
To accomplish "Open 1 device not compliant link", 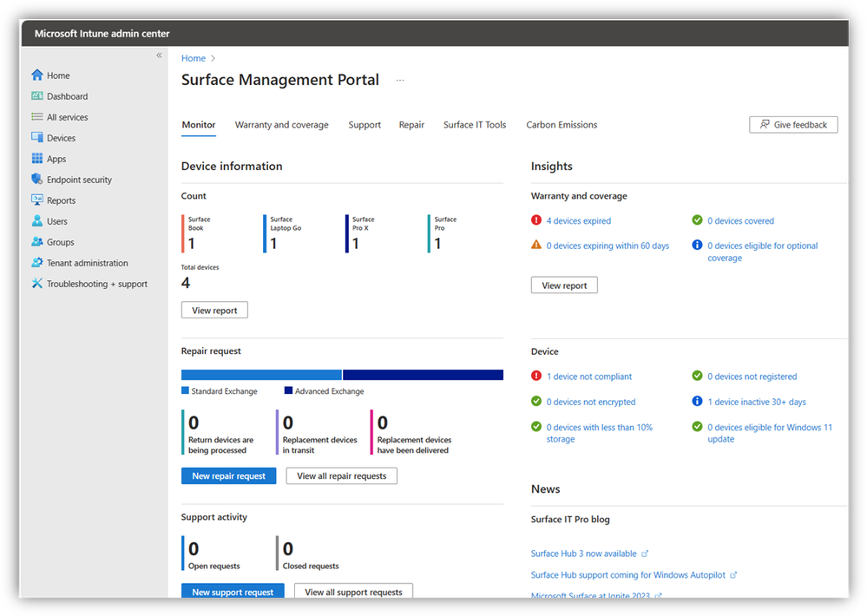I will [x=589, y=377].
